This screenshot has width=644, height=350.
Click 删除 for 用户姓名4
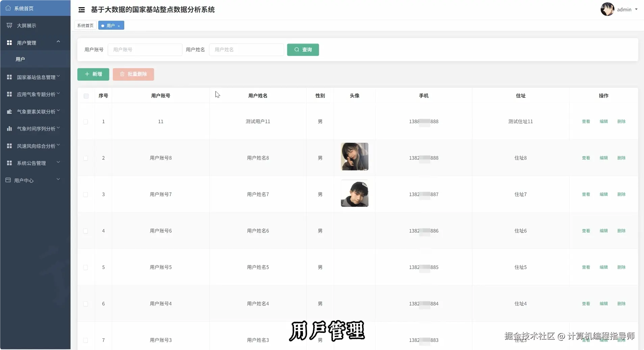click(621, 304)
